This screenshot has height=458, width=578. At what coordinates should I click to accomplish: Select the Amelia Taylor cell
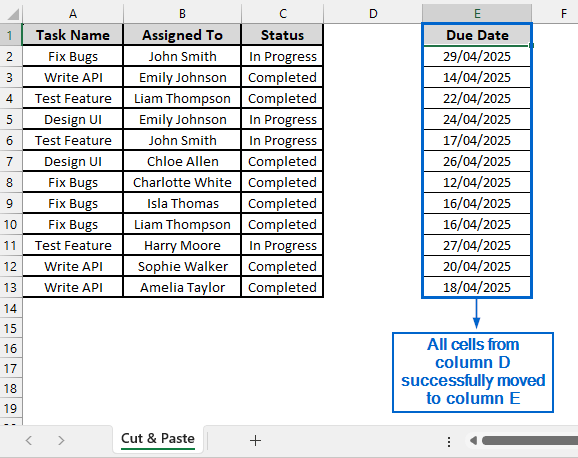[x=182, y=287]
